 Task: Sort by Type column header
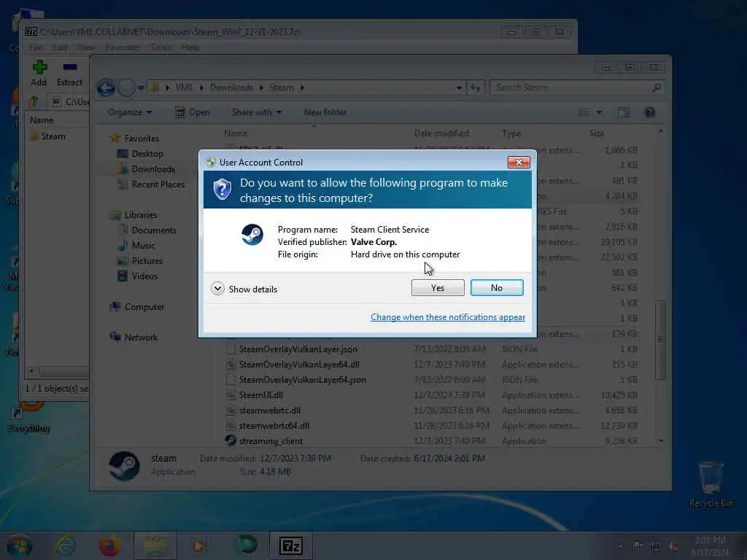click(511, 133)
